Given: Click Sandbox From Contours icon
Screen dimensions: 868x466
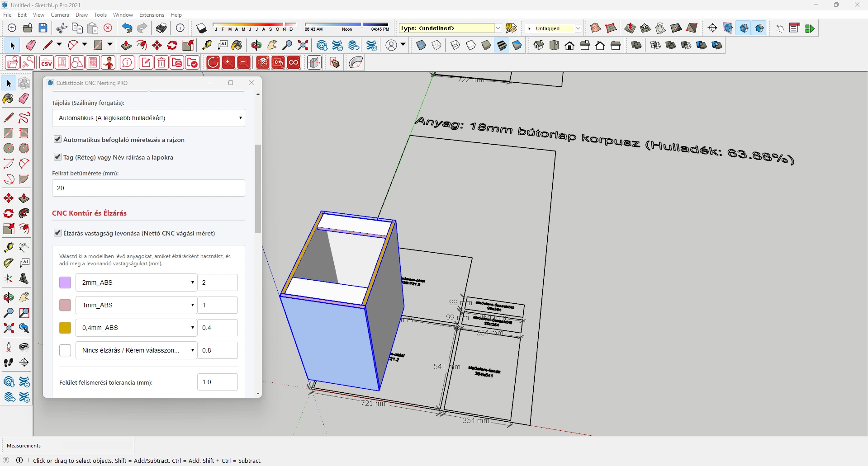Looking at the screenshot, I should coord(596,28).
